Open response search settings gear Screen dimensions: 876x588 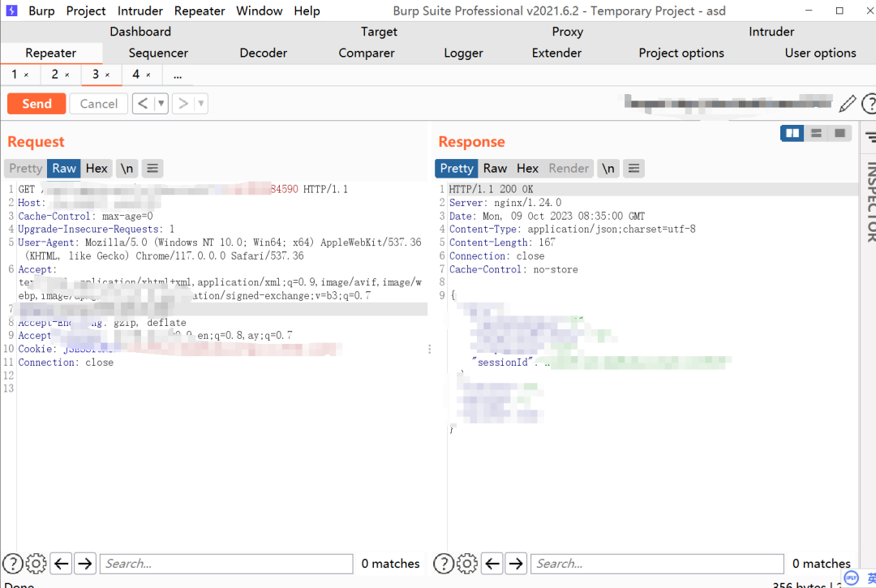(467, 564)
